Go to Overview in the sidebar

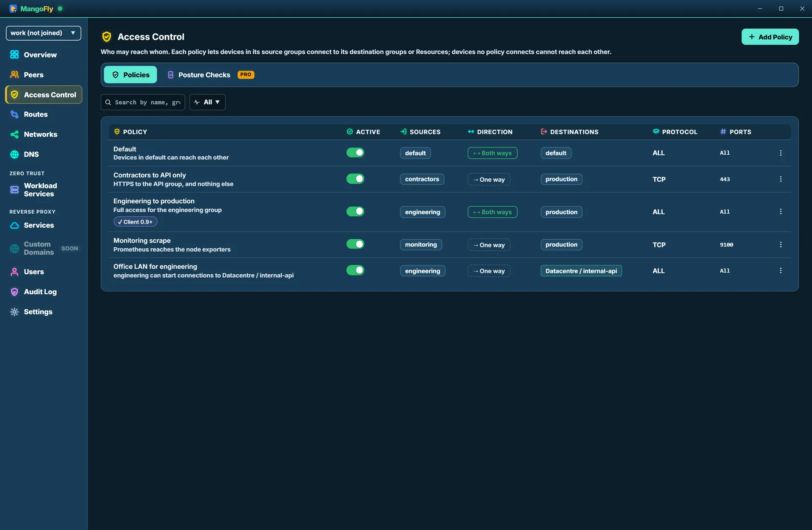click(44, 55)
